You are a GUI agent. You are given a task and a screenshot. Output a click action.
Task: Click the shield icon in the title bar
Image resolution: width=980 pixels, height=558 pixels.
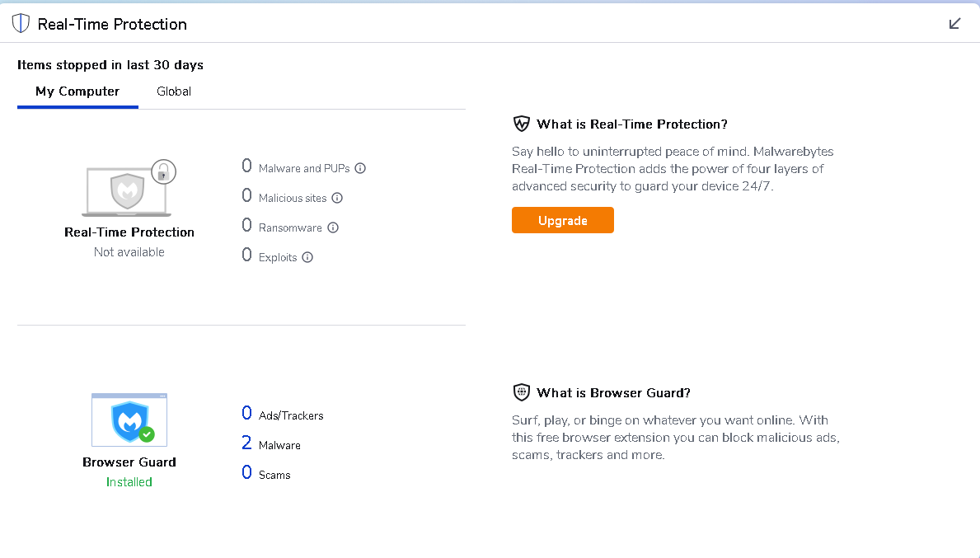[x=21, y=24]
